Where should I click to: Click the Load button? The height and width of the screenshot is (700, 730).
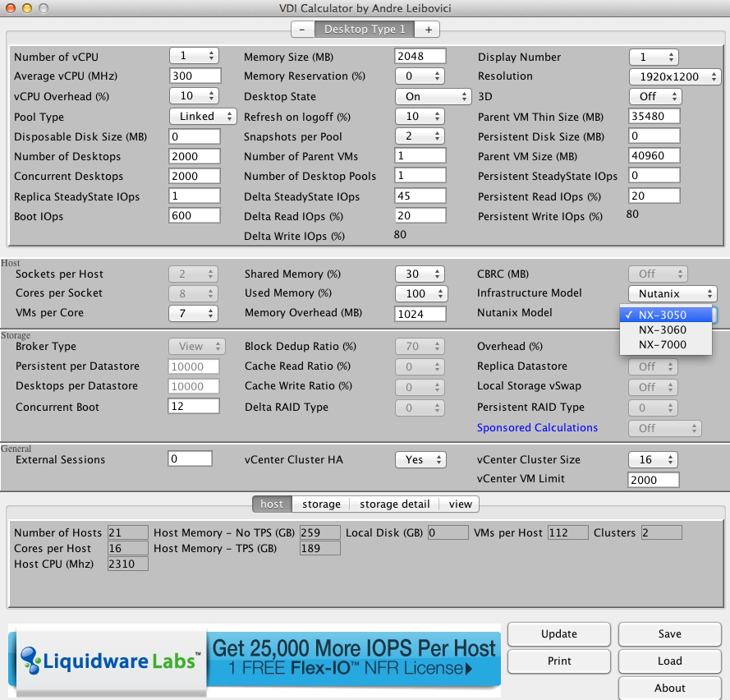pos(670,661)
